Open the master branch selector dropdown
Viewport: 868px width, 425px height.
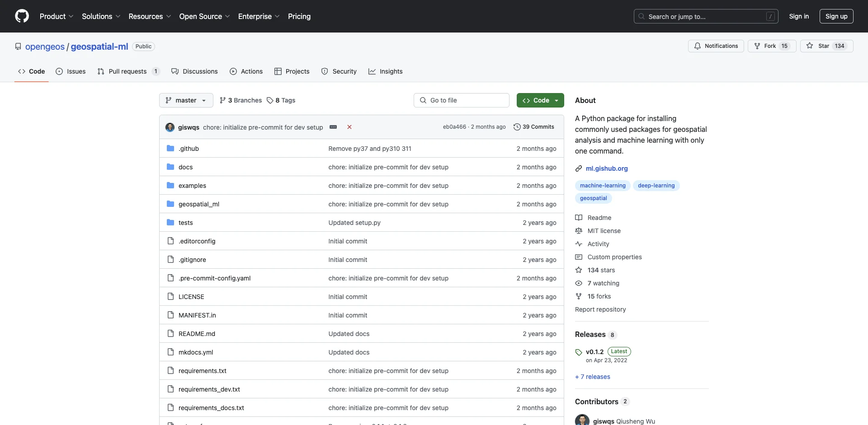(x=186, y=100)
